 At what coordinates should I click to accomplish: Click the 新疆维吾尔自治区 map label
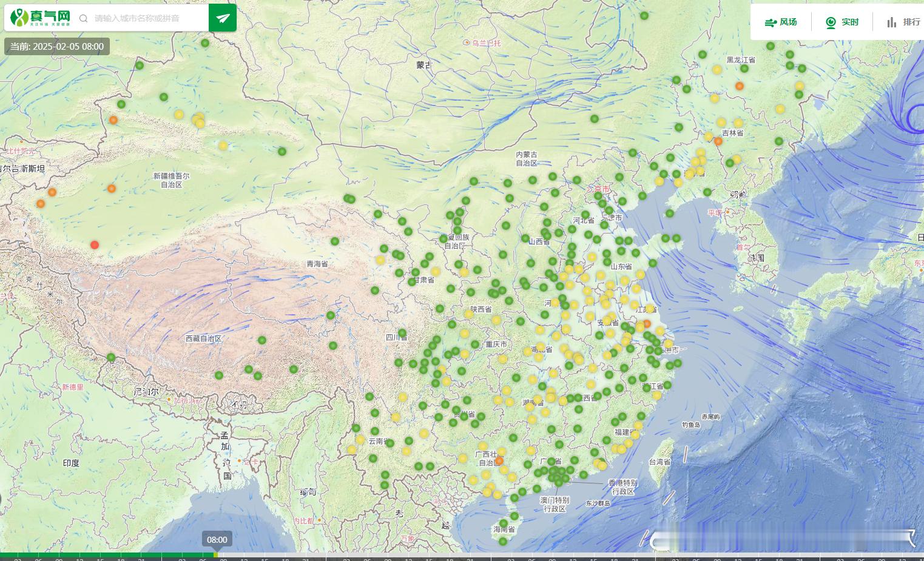click(x=171, y=180)
